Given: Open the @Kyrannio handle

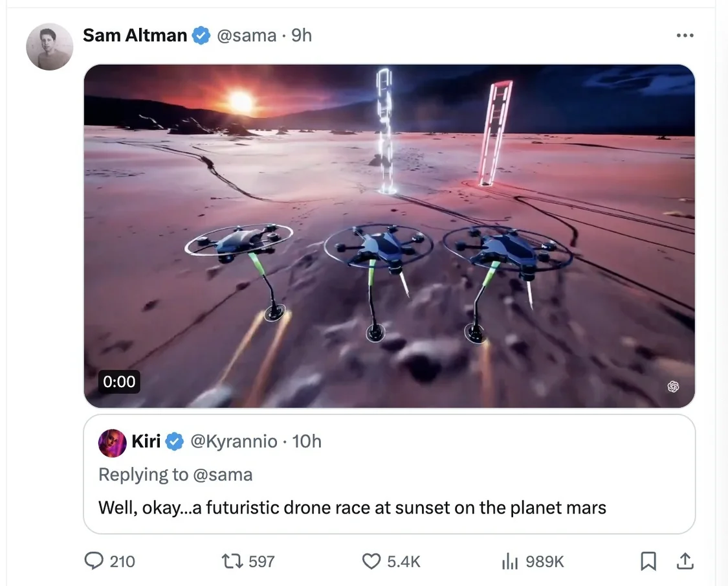Looking at the screenshot, I should tap(234, 442).
